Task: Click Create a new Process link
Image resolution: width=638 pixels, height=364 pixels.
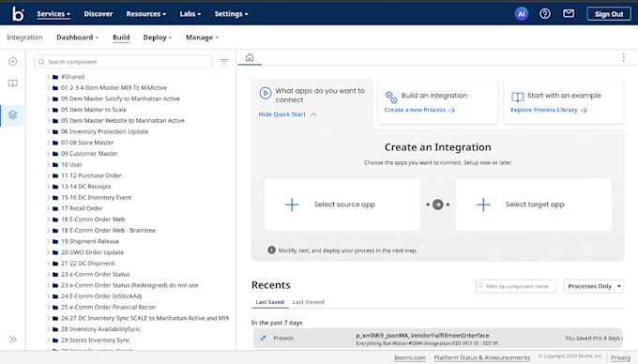Action: point(419,110)
